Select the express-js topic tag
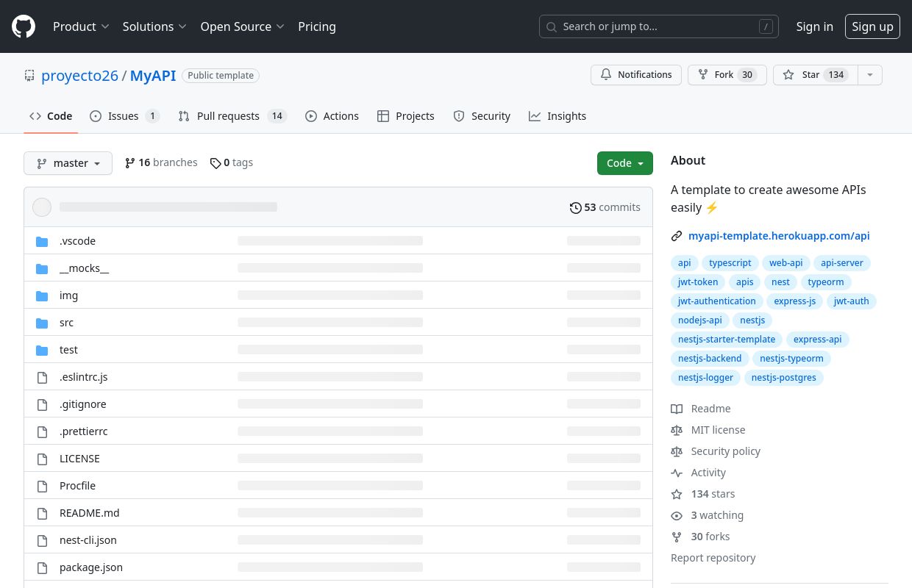Image resolution: width=912 pixels, height=588 pixels. [795, 301]
